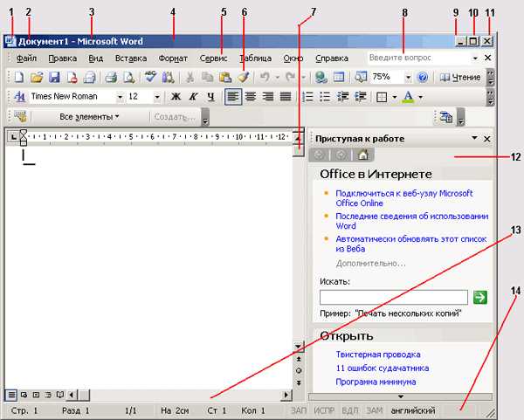
Task: Open recent file "Програмка минимума"
Action: 376,382
